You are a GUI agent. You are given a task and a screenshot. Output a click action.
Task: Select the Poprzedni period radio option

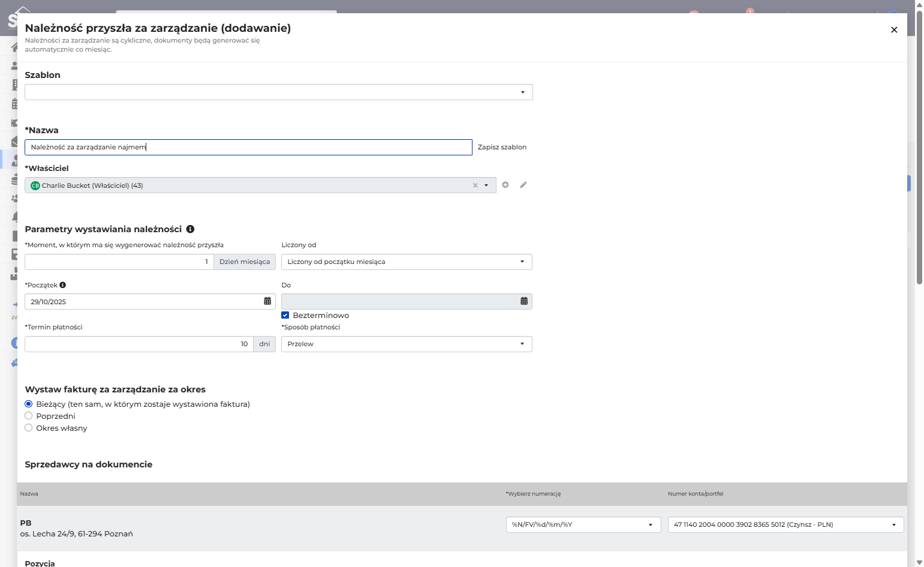pyautogui.click(x=28, y=416)
